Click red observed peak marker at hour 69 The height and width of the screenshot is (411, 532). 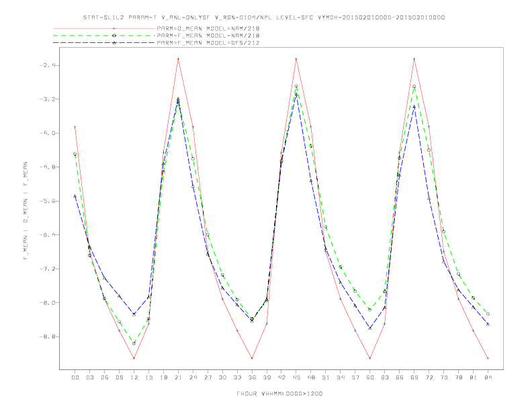click(x=414, y=59)
